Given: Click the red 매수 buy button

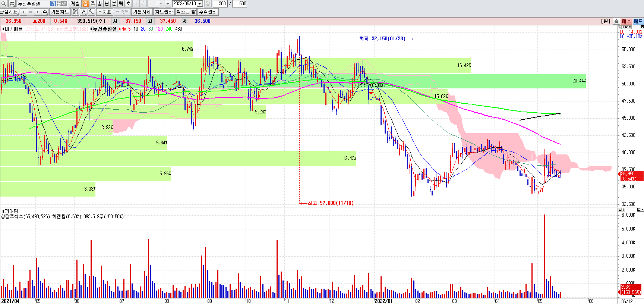Looking at the screenshot, I should click(626, 21).
